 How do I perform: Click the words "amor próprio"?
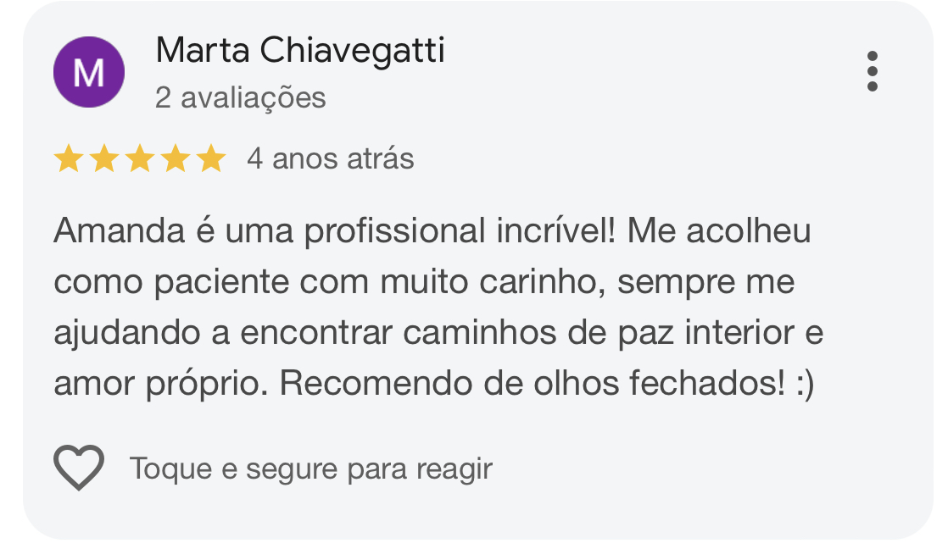(x=159, y=385)
